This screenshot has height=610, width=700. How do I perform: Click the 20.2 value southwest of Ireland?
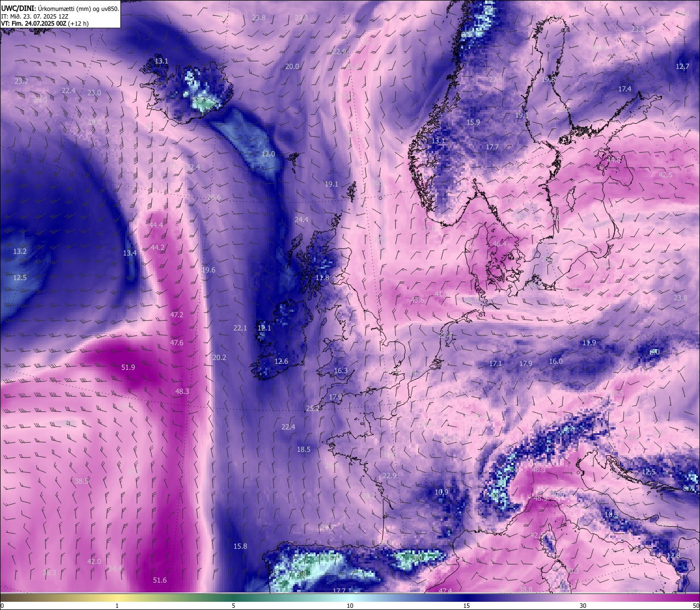coord(219,357)
